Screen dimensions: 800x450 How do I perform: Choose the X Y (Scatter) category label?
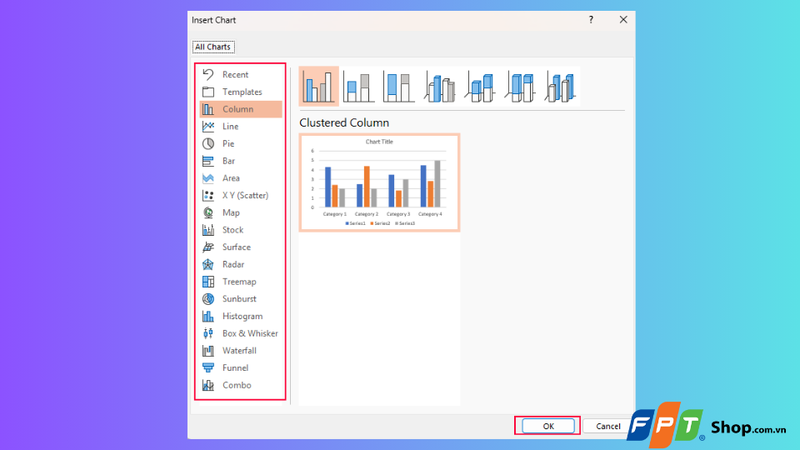coord(245,195)
